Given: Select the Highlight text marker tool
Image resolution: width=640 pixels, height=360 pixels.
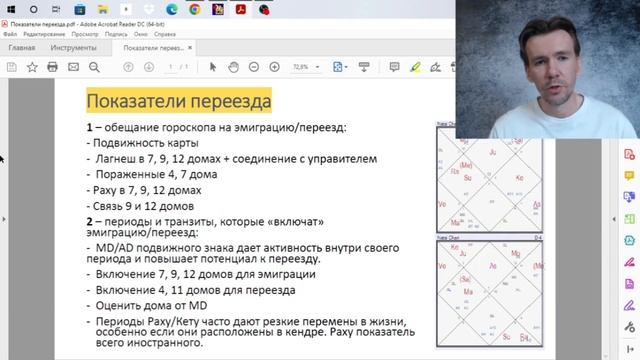Looking at the screenshot, I should tap(416, 67).
